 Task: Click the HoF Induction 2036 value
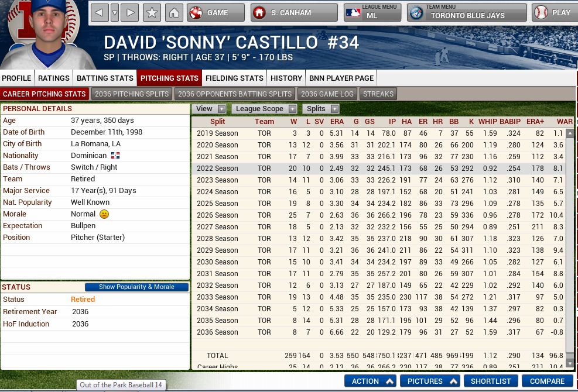point(80,324)
